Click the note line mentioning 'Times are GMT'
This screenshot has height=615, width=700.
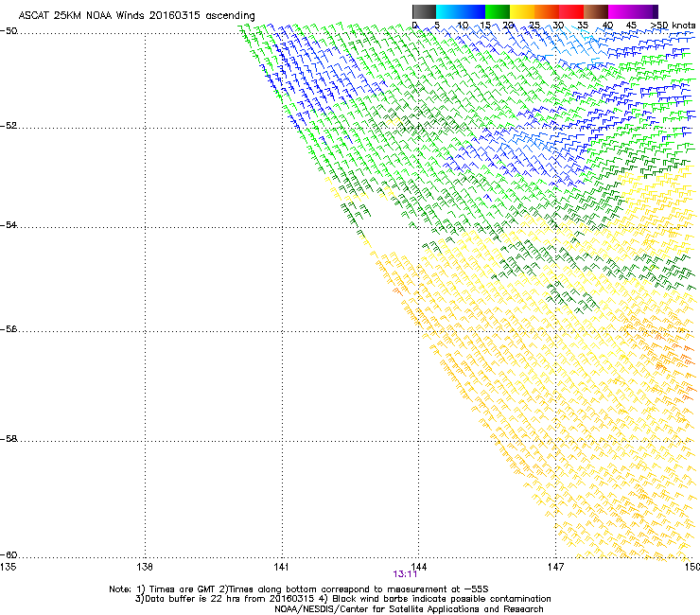click(299, 589)
